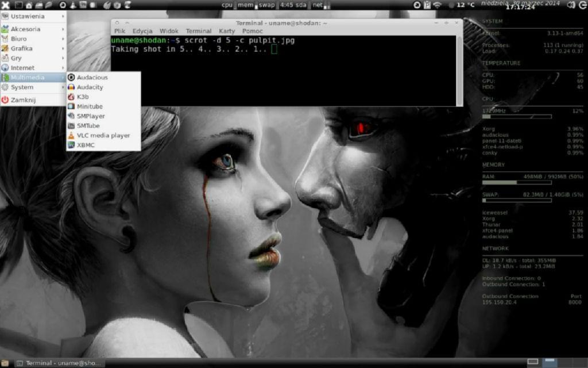Click the Terminal window vertical scrollbar
The height and width of the screenshot is (368, 588).
459,71
